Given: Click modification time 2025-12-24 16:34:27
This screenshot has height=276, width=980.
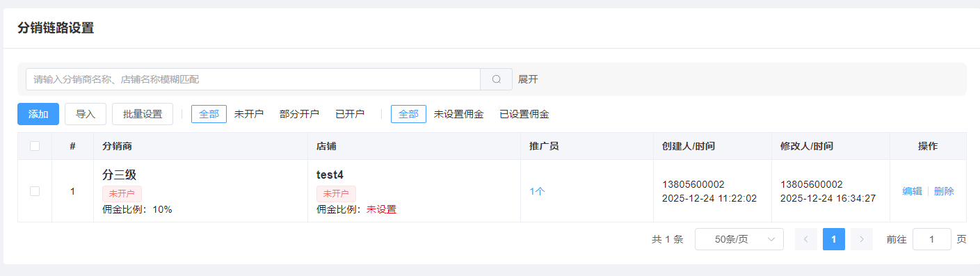Looking at the screenshot, I should pos(828,198).
